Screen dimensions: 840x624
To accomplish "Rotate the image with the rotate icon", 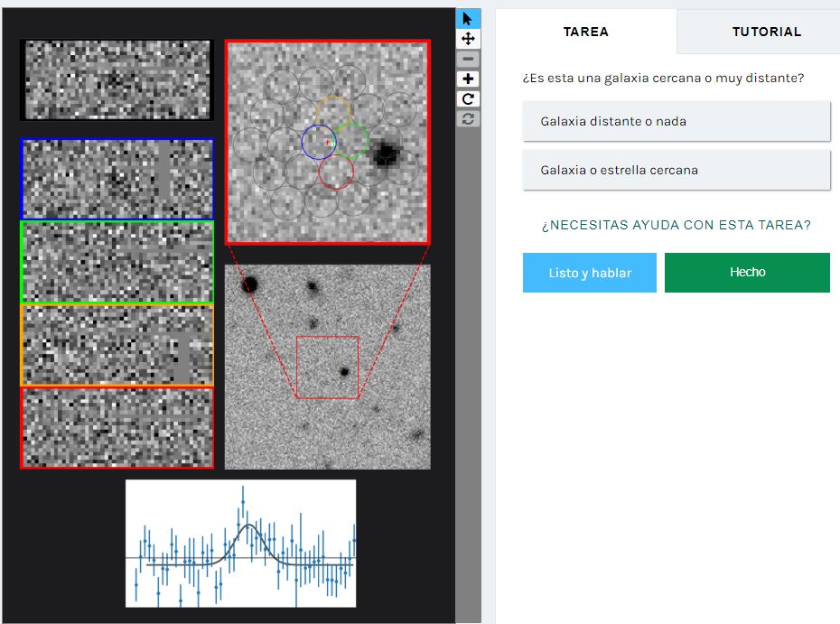I will pos(468,99).
